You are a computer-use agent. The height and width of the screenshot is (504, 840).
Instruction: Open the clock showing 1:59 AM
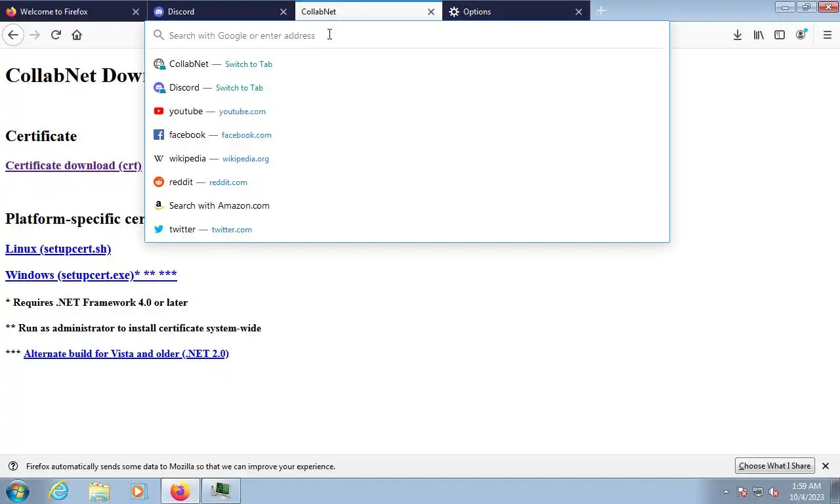[806, 492]
